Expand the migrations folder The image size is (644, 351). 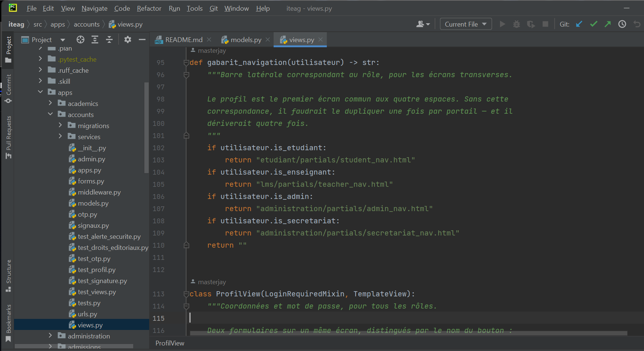coord(60,125)
